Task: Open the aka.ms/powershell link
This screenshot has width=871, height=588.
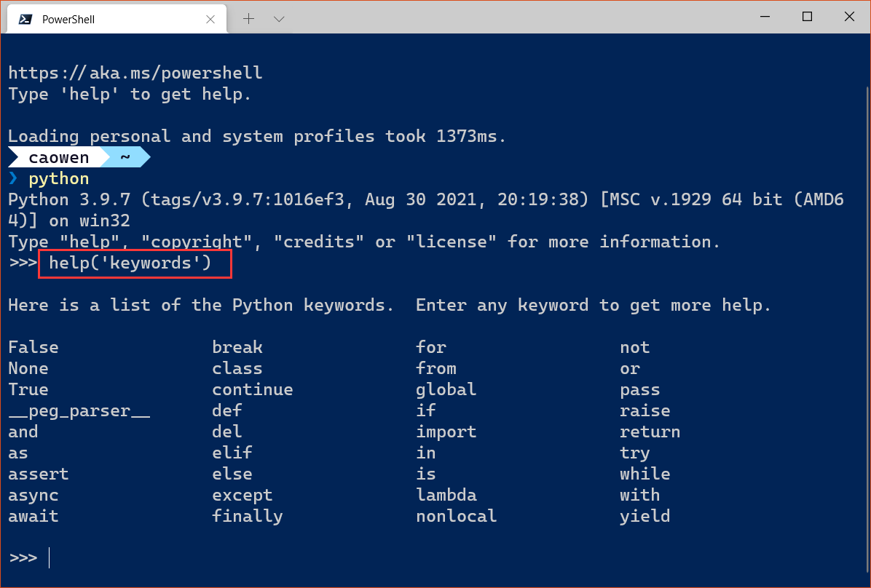Action: tap(135, 73)
